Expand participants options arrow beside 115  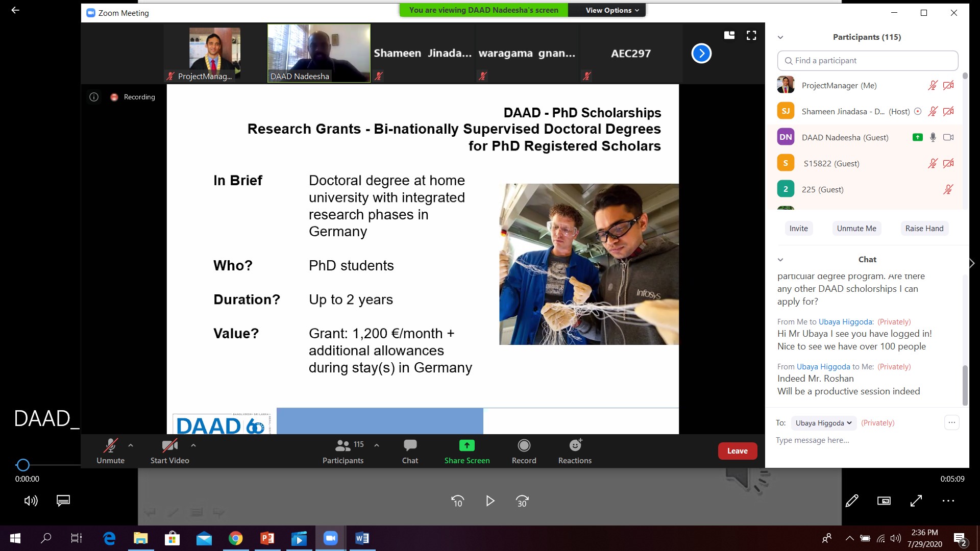point(377,445)
